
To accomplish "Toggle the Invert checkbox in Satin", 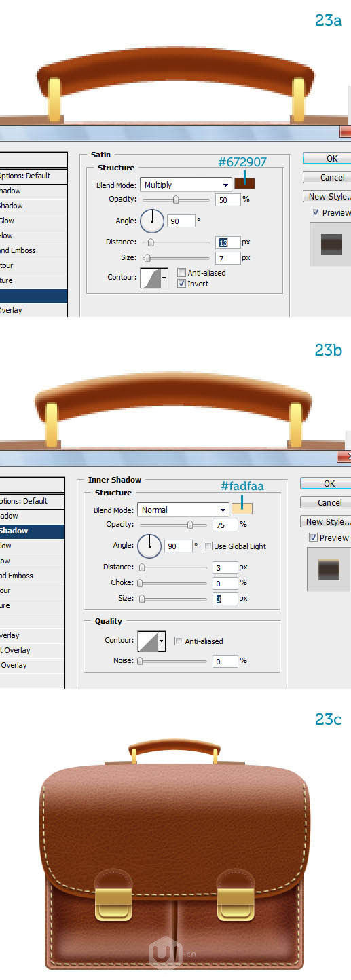I will click(x=181, y=284).
